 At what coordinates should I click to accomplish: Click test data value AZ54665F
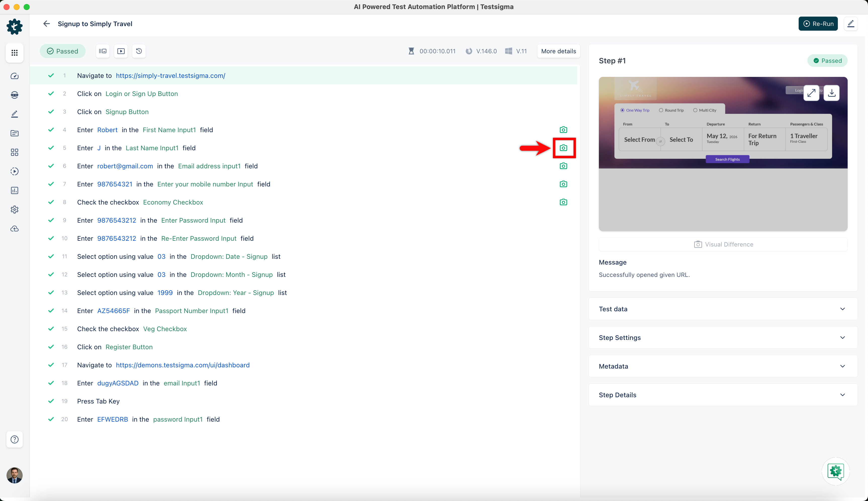(114, 311)
